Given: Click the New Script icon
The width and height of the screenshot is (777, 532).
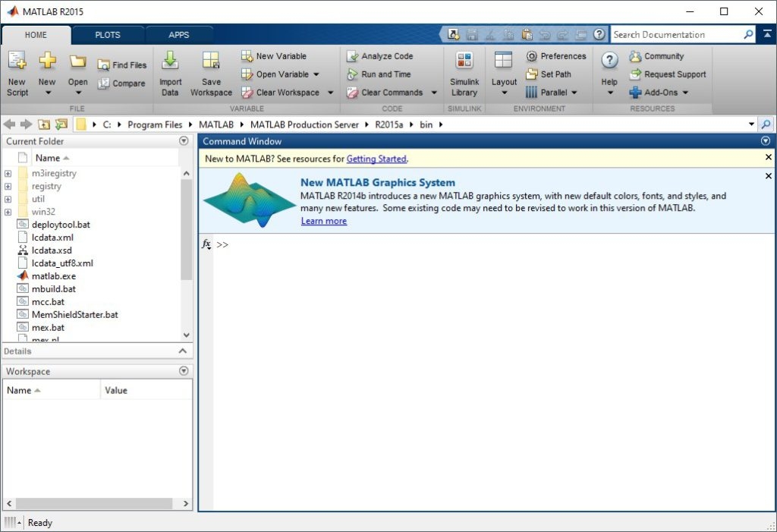Looking at the screenshot, I should coord(17,61).
